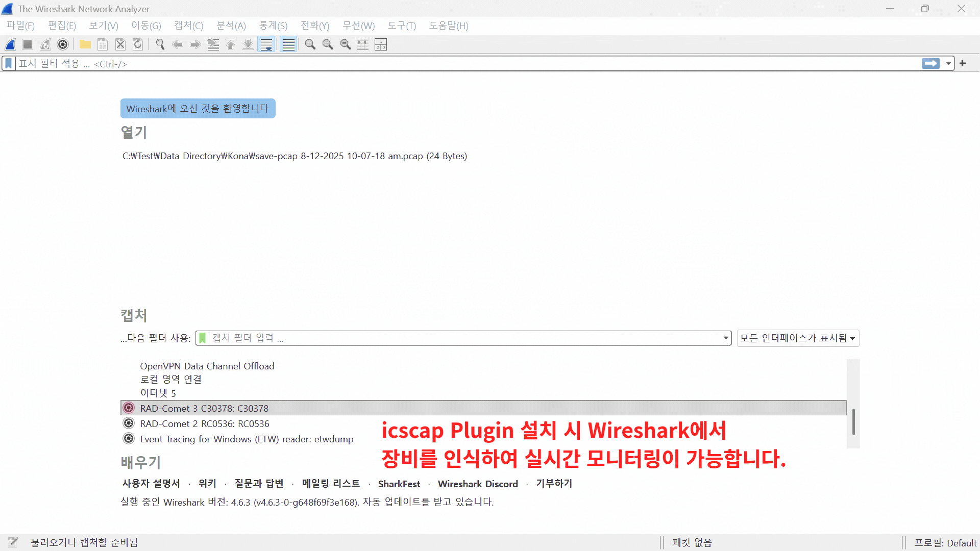Click the go to first packet icon
Image resolution: width=980 pixels, height=551 pixels.
(x=231, y=45)
